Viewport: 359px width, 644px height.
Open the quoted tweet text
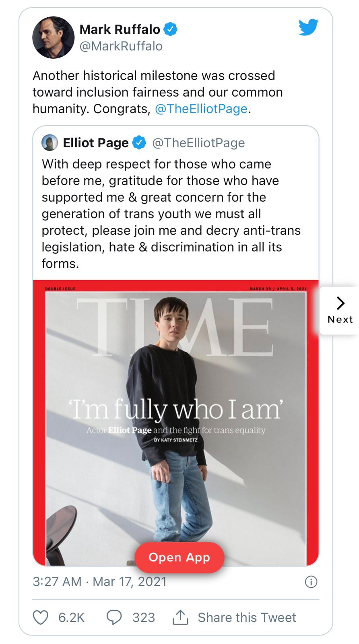(171, 214)
